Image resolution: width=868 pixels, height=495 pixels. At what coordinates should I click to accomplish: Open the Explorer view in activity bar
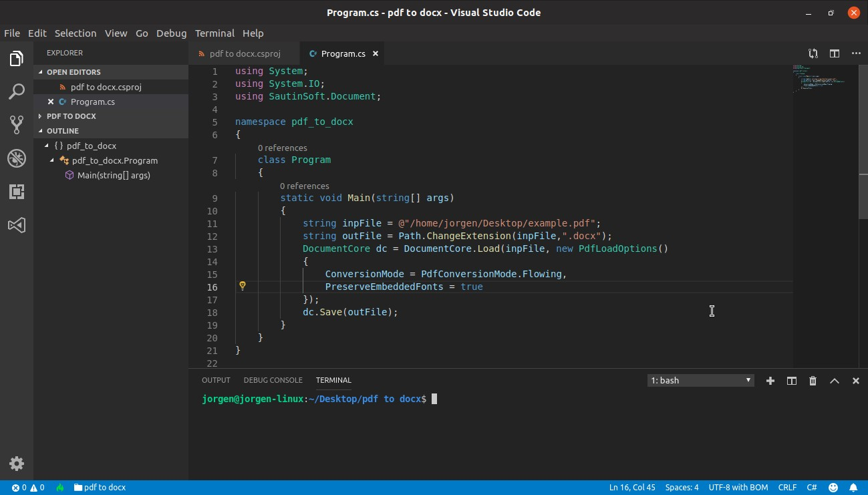coord(17,59)
